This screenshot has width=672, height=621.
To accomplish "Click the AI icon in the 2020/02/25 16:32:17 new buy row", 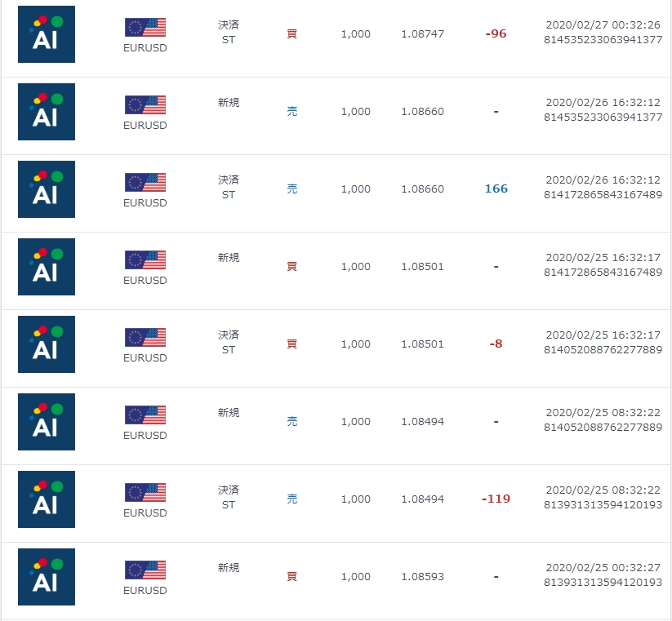I will 47,267.
